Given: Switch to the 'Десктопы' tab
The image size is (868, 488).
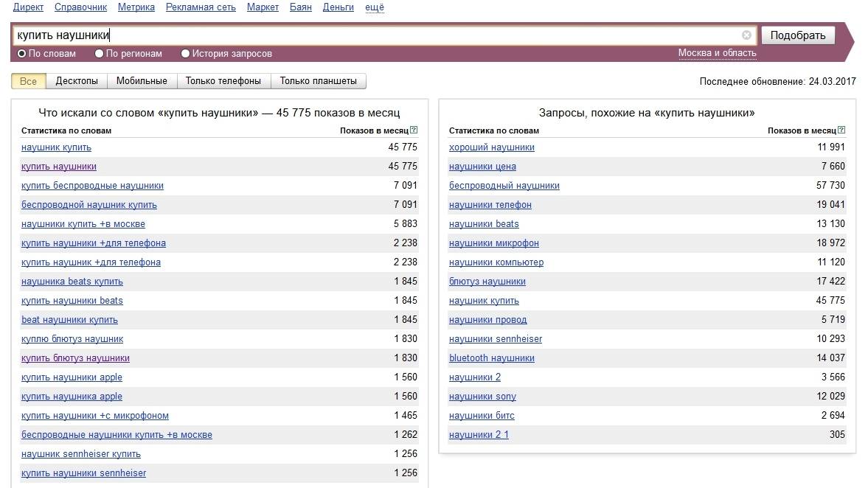Looking at the screenshot, I should point(77,81).
